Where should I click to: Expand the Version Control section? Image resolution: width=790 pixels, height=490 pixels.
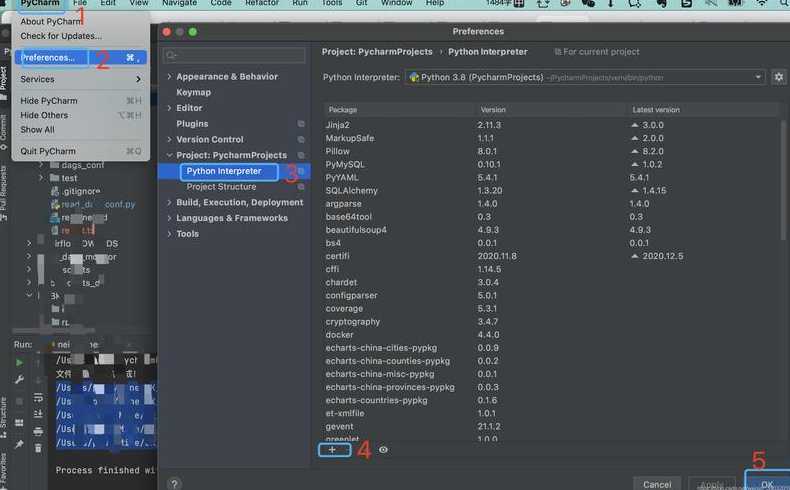[169, 139]
